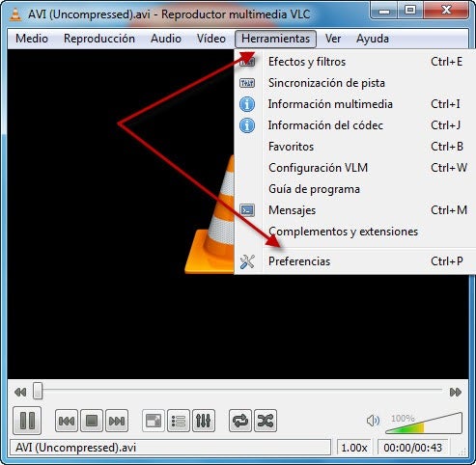The height and width of the screenshot is (465, 476).
Task: Toggle random shuffle playback
Action: coord(266,421)
